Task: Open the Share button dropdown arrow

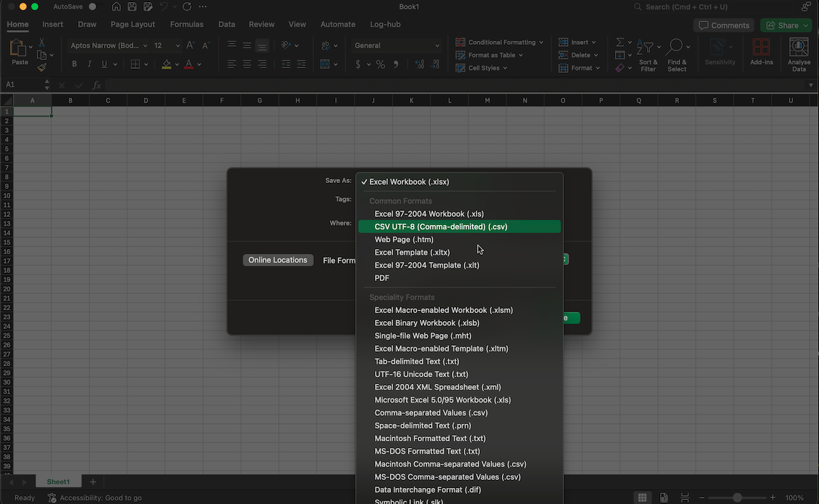Action: [804, 25]
